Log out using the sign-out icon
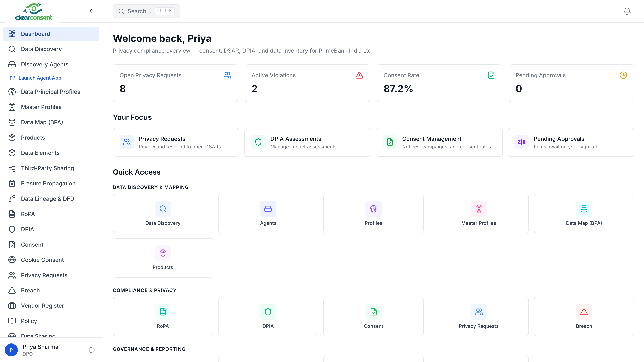 [92, 350]
